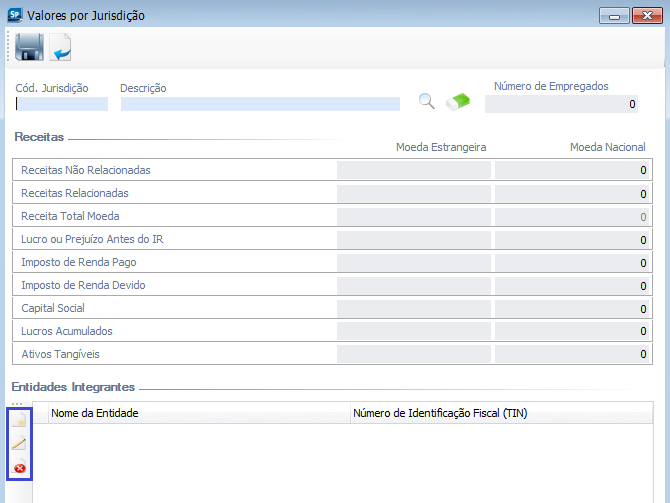
Task: Click the red delete entity icon
Action: (x=19, y=467)
